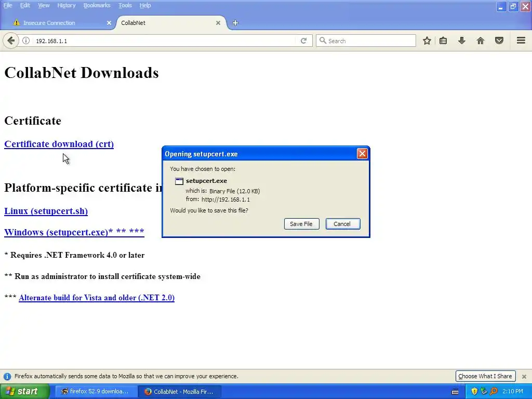Open the View menu
The height and width of the screenshot is (399, 532).
(44, 5)
